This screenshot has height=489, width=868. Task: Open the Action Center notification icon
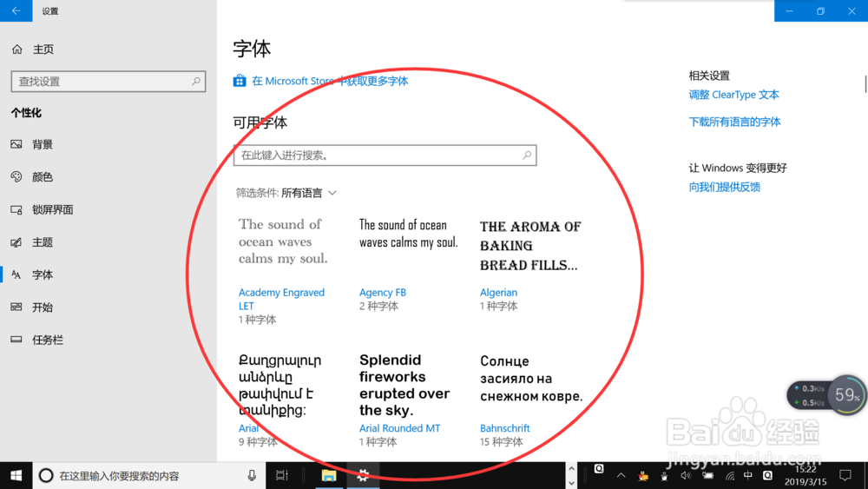coord(845,476)
